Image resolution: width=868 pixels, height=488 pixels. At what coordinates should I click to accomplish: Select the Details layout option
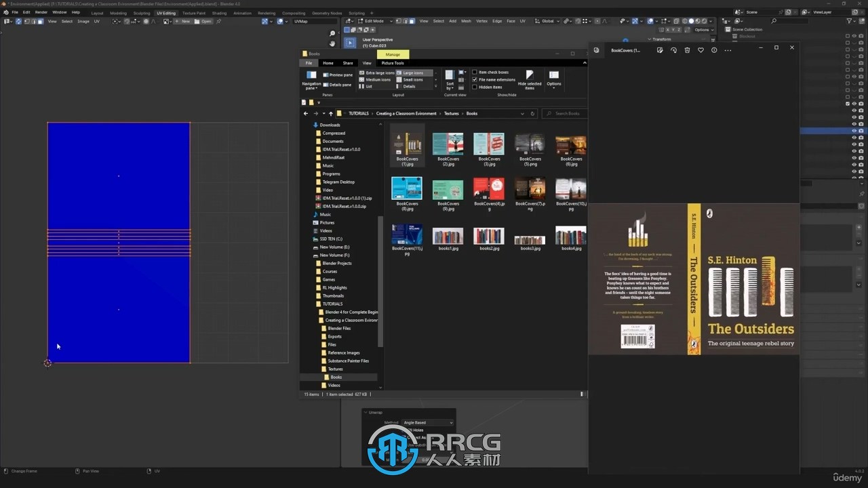[x=407, y=86]
